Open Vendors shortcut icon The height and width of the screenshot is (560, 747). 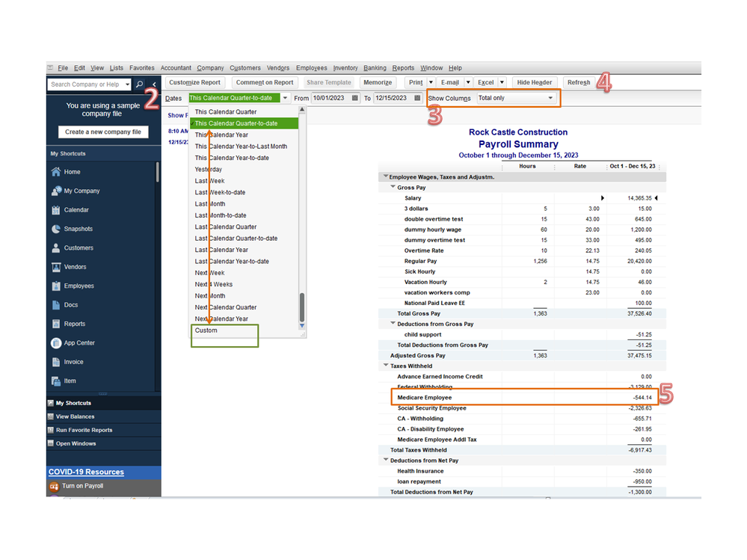click(56, 267)
